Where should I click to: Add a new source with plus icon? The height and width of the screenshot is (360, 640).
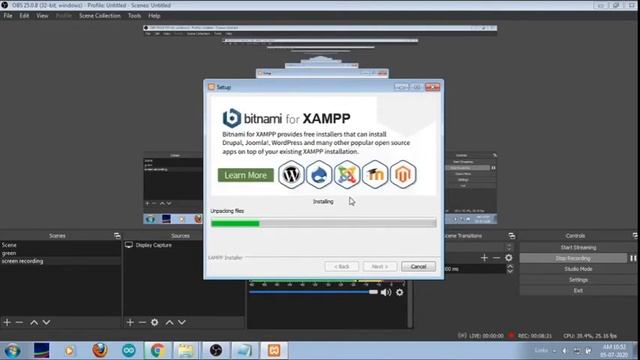[130, 322]
